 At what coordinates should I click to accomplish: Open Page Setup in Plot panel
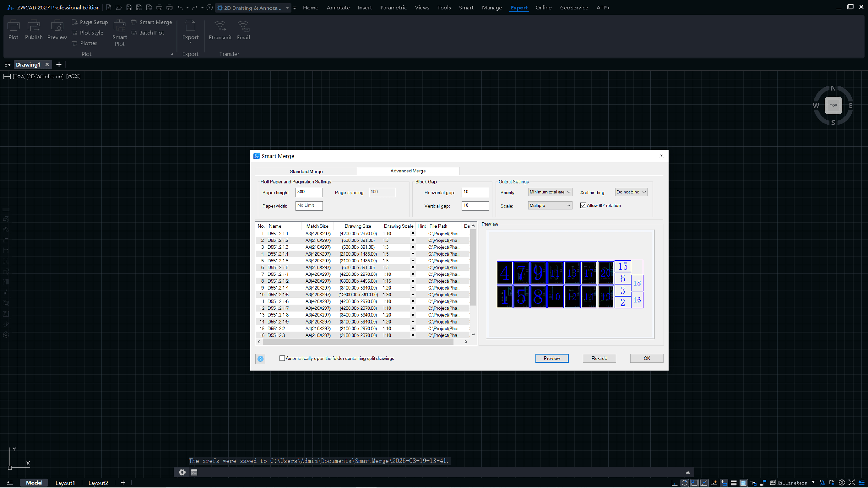(90, 22)
